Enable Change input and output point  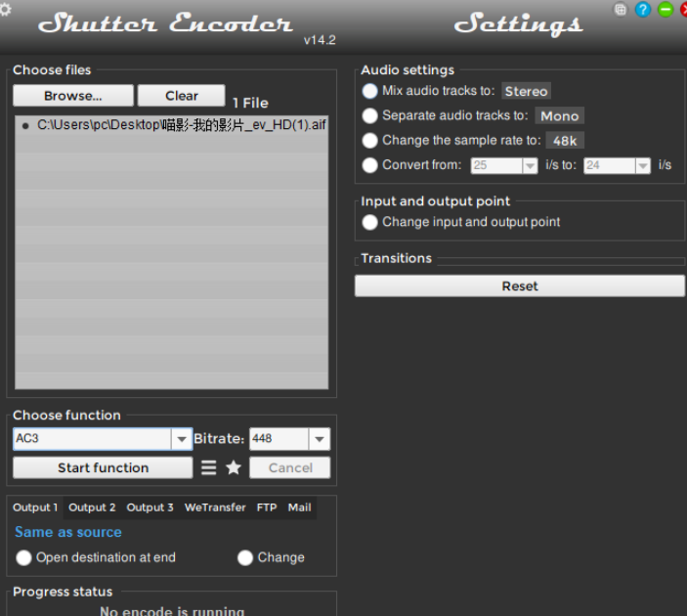(369, 222)
